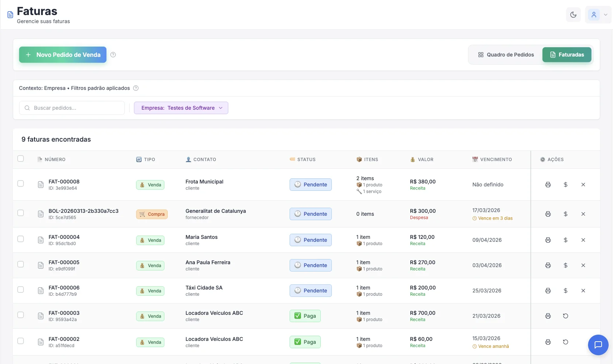The height and width of the screenshot is (364, 613).
Task: Switch to Quadro de Pedidos view
Action: tap(506, 55)
